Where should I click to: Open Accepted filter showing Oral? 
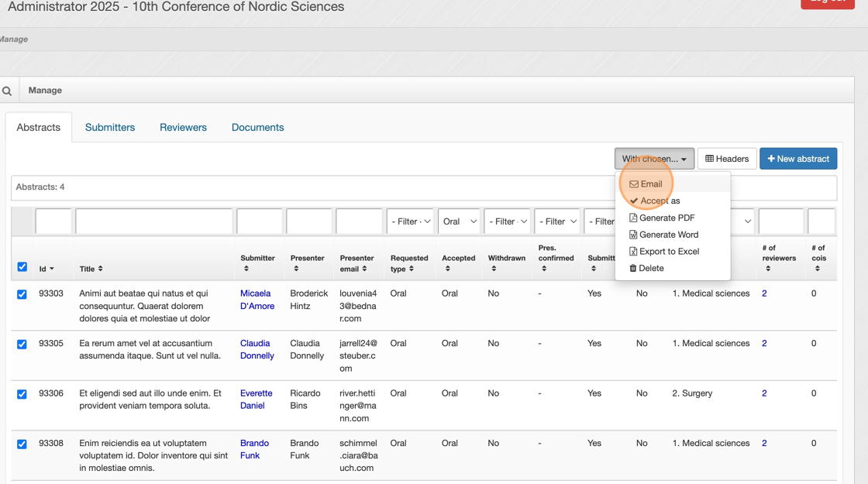(x=459, y=221)
